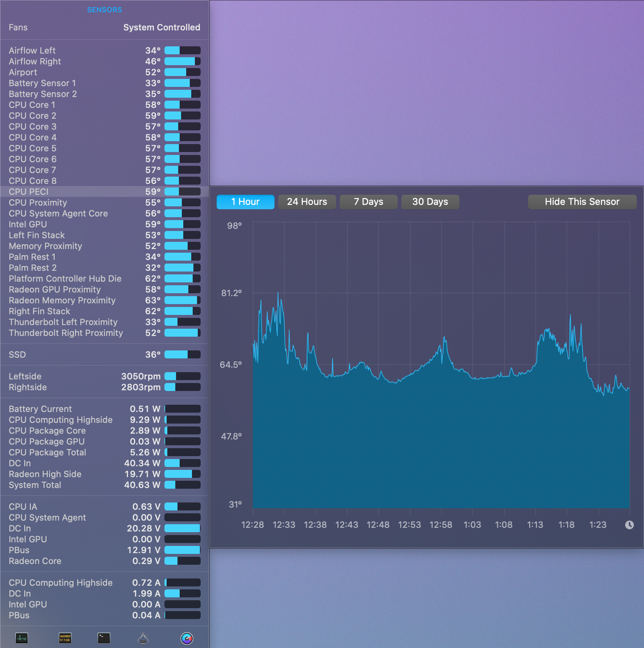This screenshot has width=644, height=648.
Task: Select the SSD temperature row
Action: [x=105, y=354]
